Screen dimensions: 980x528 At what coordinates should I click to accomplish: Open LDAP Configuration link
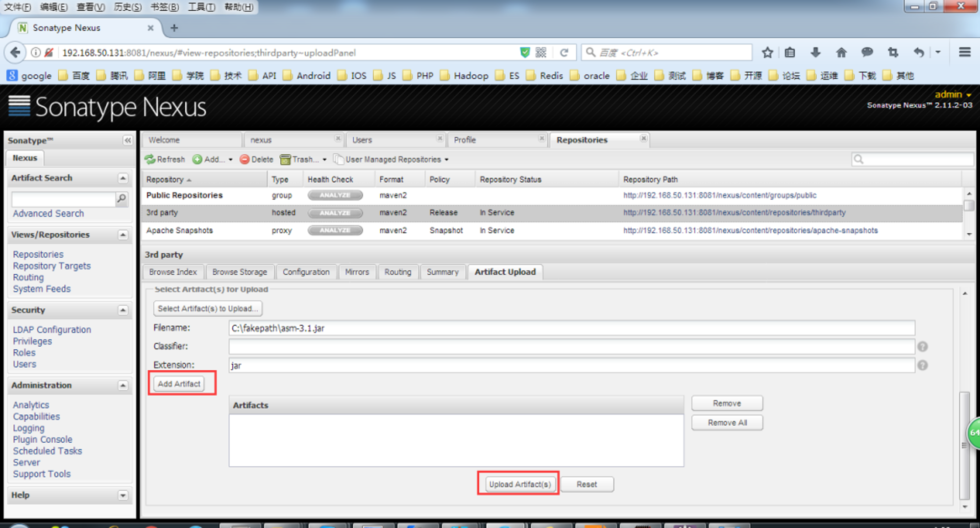coord(51,330)
